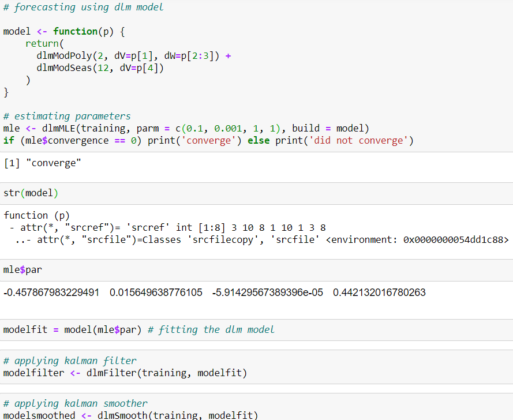
Task: Click the 'mle <- dlmMLE(training, parm...' line
Action: click(186, 129)
